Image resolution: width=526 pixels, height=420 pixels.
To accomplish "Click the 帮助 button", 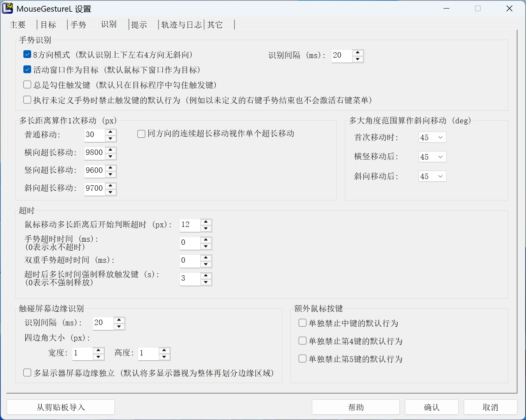I will click(x=356, y=407).
